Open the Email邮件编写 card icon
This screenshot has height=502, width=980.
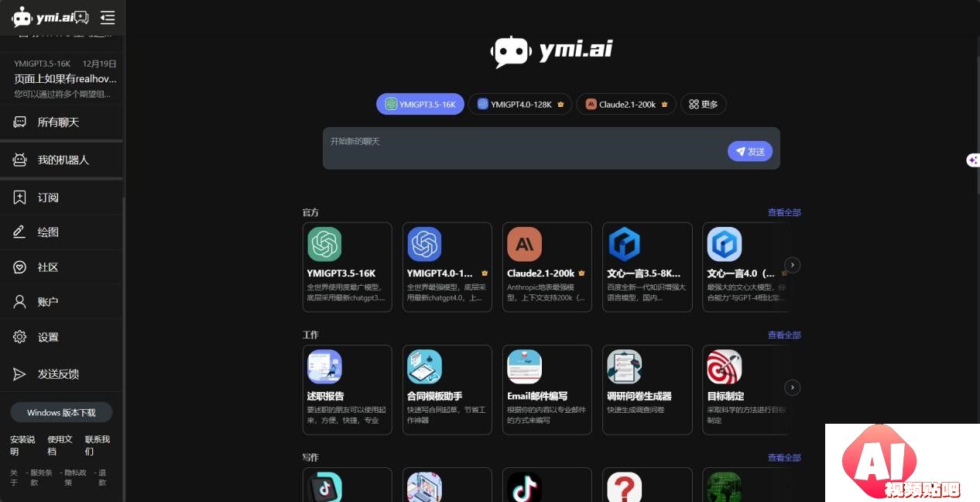coord(524,366)
